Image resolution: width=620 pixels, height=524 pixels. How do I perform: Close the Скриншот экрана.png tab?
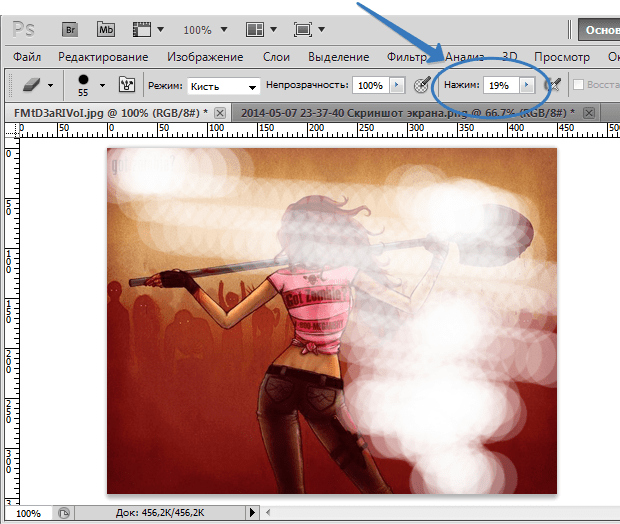(589, 114)
